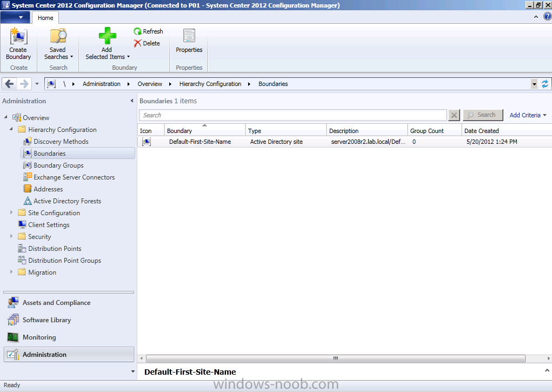Sort by the Boundary column header
Image resolution: width=552 pixels, height=392 pixels.
[x=205, y=130]
